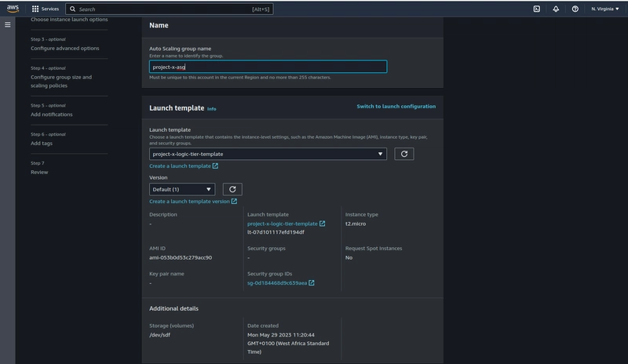Open the AWS home logo

13,9
